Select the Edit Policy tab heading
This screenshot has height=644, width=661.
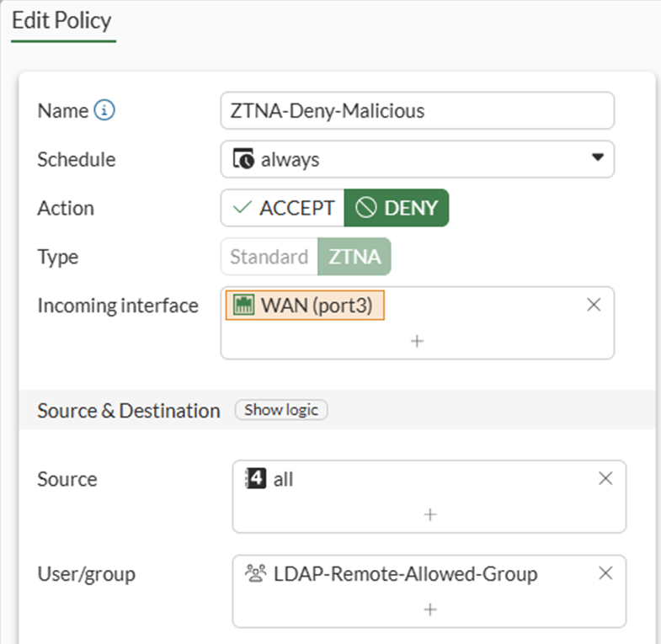(x=61, y=20)
